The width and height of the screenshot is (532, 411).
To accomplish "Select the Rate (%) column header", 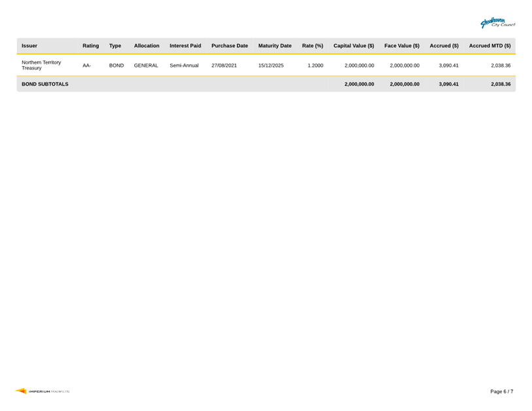I will pos(313,46).
